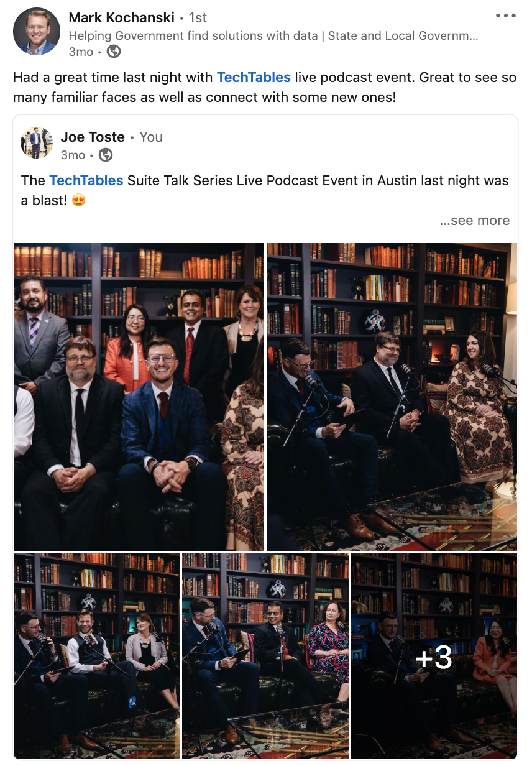Click TechTables mention in Mark's post text
This screenshot has height=766, width=532.
pos(254,78)
